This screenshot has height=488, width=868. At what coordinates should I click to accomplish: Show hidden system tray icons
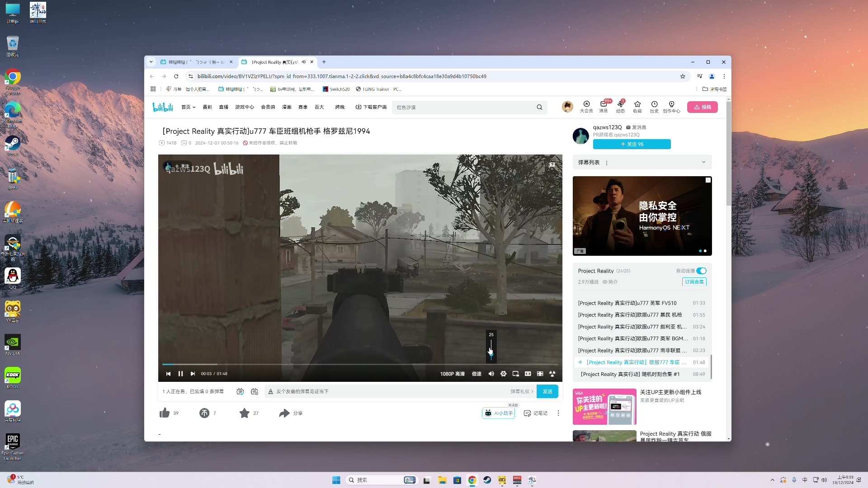click(x=772, y=480)
